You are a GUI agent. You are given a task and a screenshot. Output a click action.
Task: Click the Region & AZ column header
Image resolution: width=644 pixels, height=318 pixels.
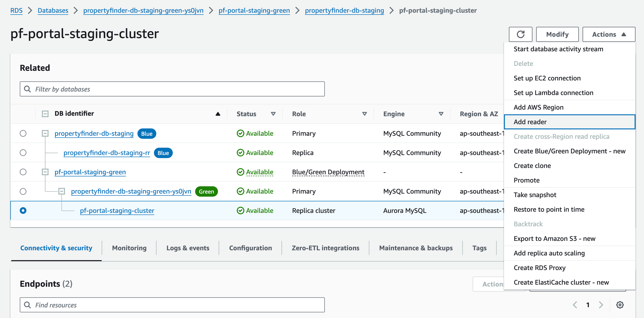point(479,114)
